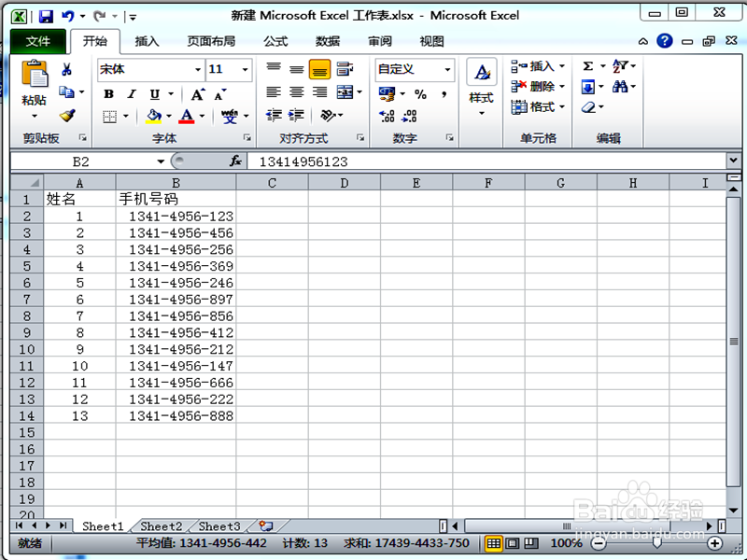Click Decrease Decimal icon
This screenshot has height=560, width=747.
click(x=409, y=116)
